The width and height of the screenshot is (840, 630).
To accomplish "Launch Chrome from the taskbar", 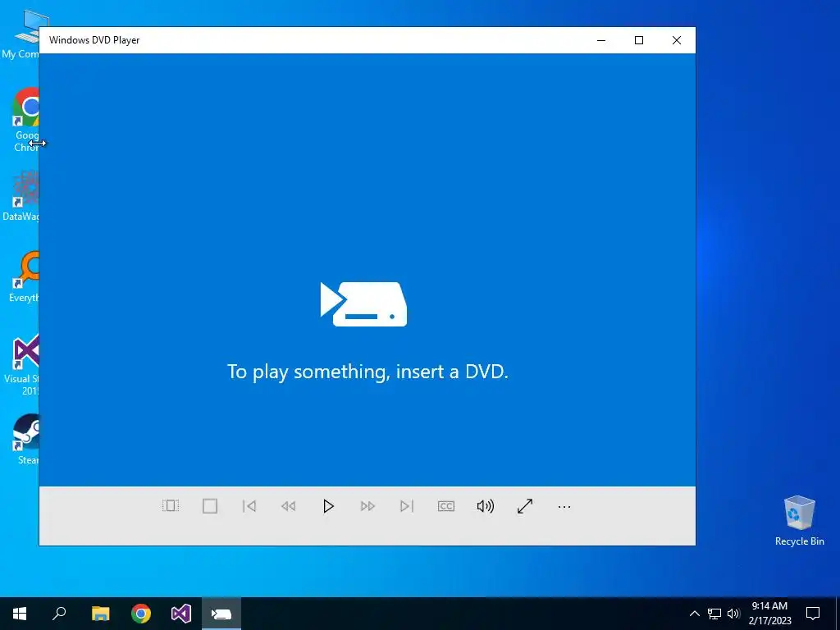I will point(141,614).
